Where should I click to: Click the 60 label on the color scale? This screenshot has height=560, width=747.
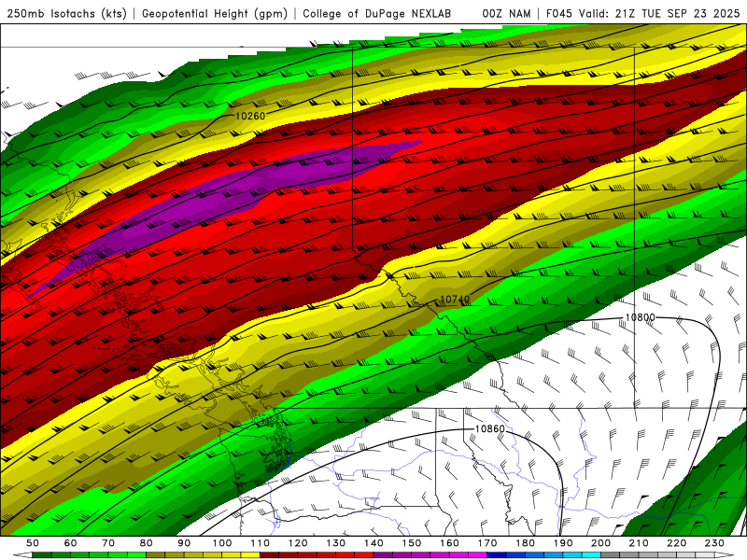pyautogui.click(x=71, y=543)
